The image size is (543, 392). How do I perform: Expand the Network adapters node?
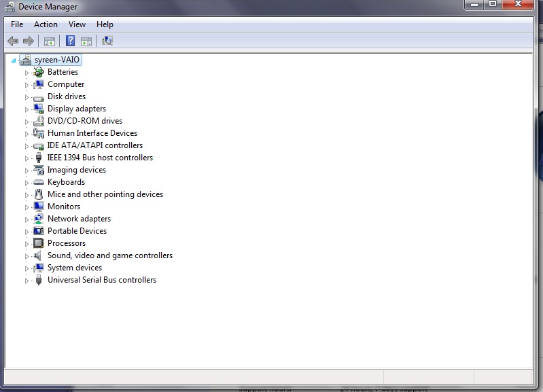[x=27, y=219]
